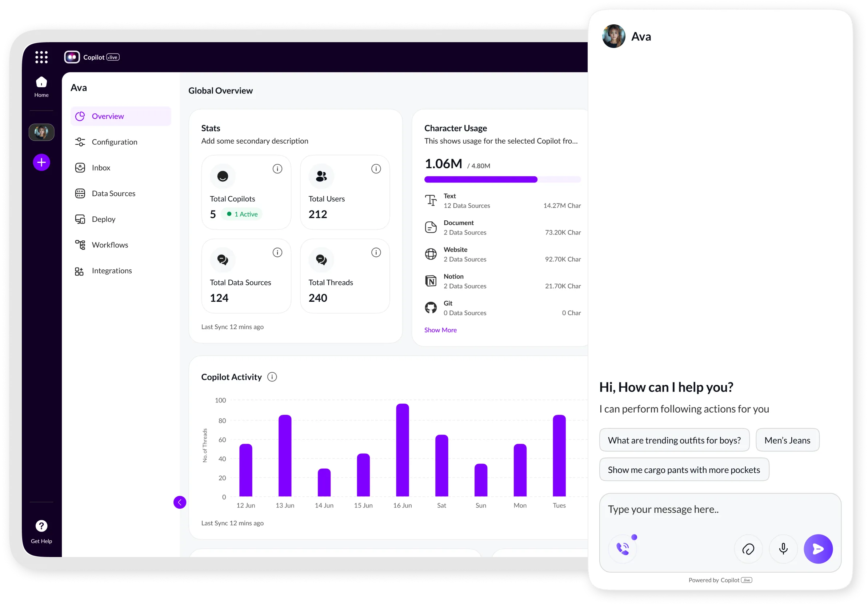The image size is (868, 605).
Task: Navigate to Deploy section
Action: (x=104, y=219)
